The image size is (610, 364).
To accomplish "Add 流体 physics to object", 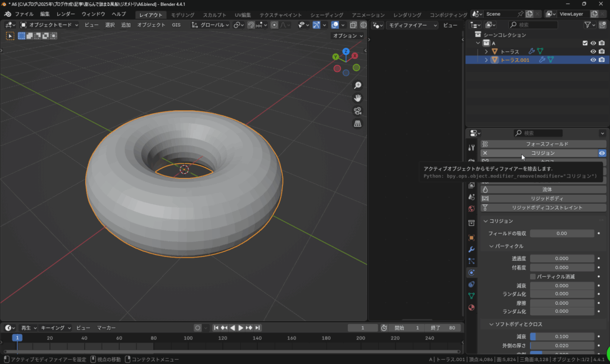I will click(x=543, y=189).
